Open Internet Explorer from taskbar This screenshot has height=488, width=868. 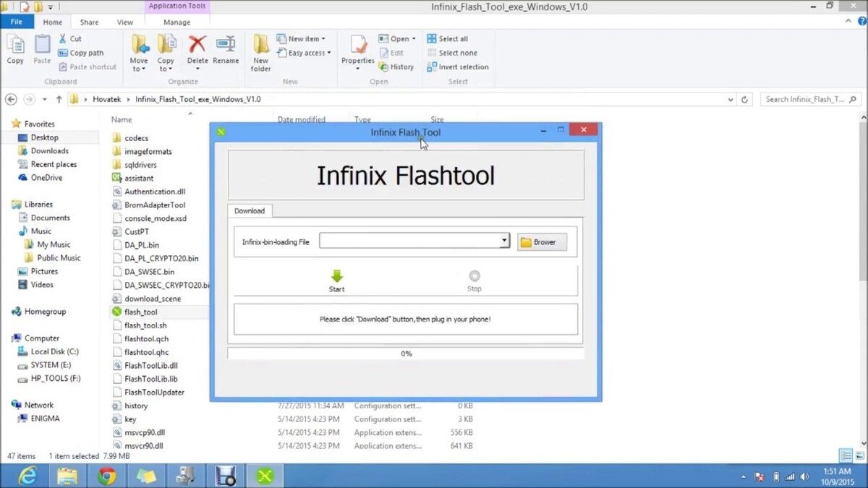(27, 475)
